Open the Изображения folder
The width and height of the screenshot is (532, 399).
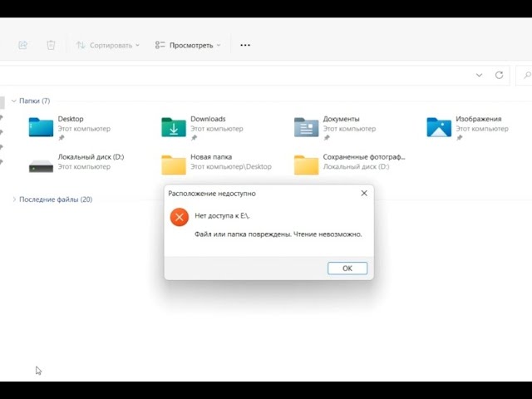(438, 126)
